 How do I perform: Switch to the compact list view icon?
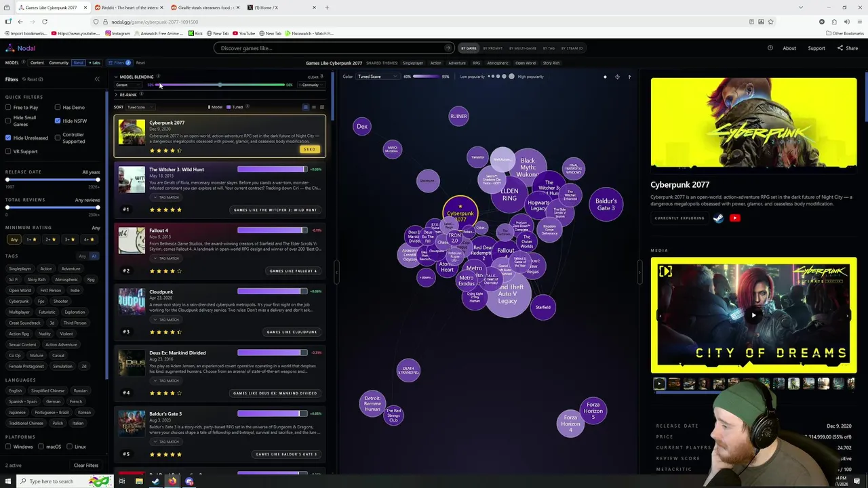pyautogui.click(x=313, y=107)
